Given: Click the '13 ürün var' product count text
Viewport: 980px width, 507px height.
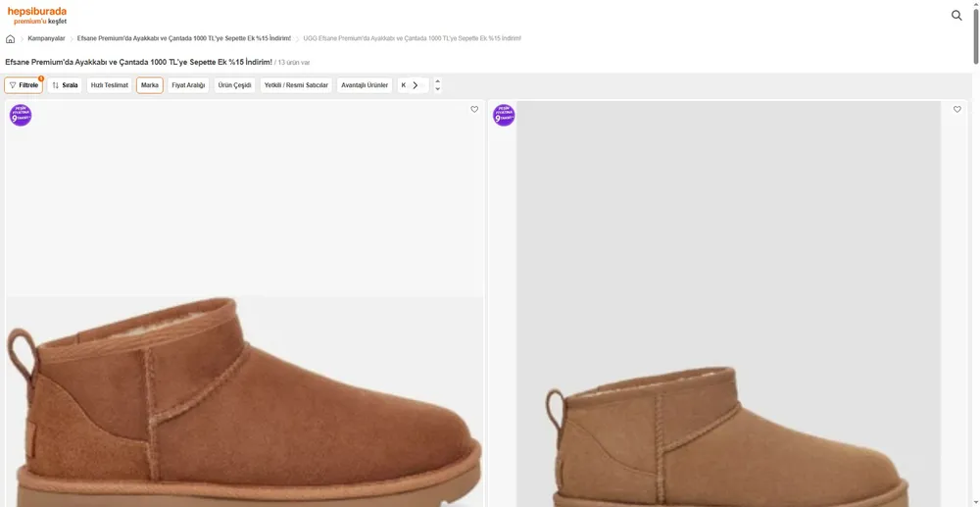Looking at the screenshot, I should [294, 63].
